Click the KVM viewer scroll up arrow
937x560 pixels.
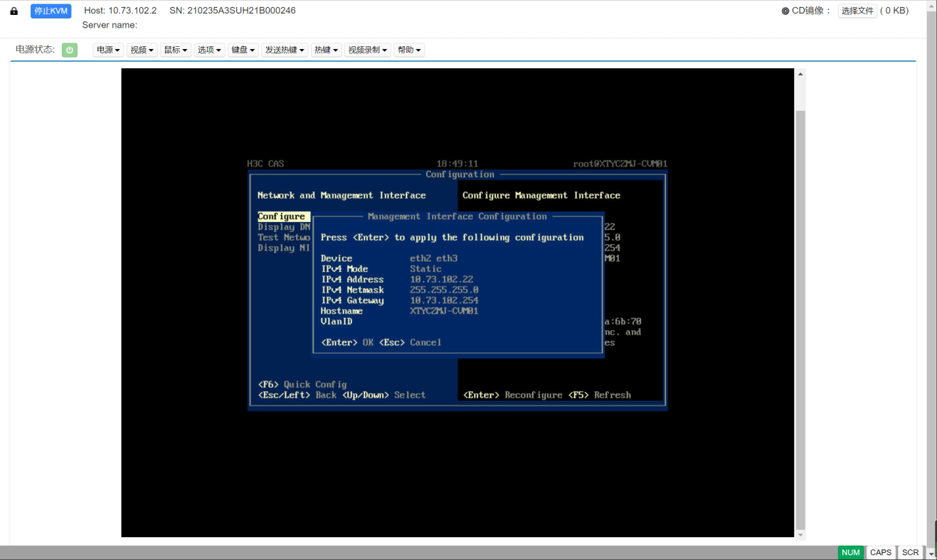pyautogui.click(x=800, y=74)
